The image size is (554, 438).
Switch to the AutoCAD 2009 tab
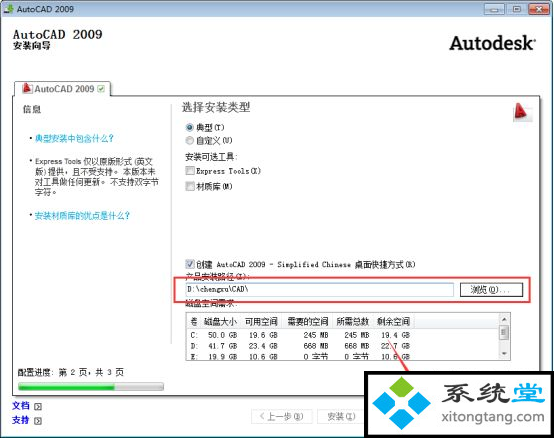[x=63, y=89]
